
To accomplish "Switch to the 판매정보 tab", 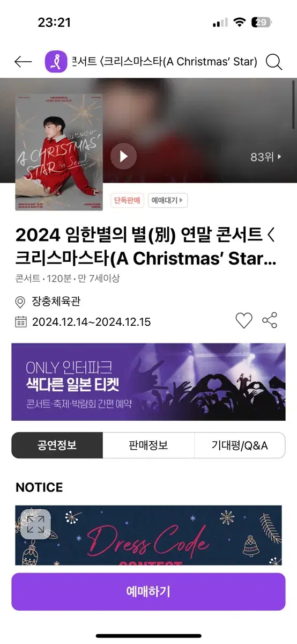I will click(148, 445).
